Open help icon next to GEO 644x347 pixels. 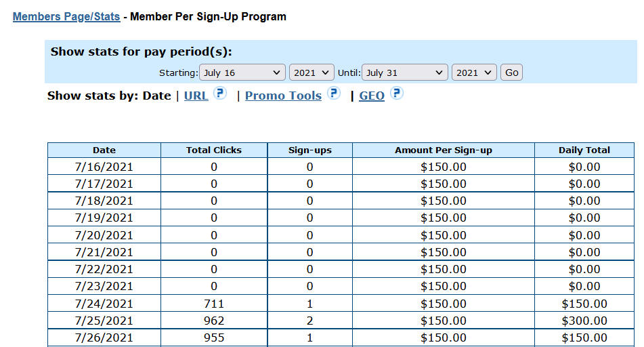[x=397, y=94]
